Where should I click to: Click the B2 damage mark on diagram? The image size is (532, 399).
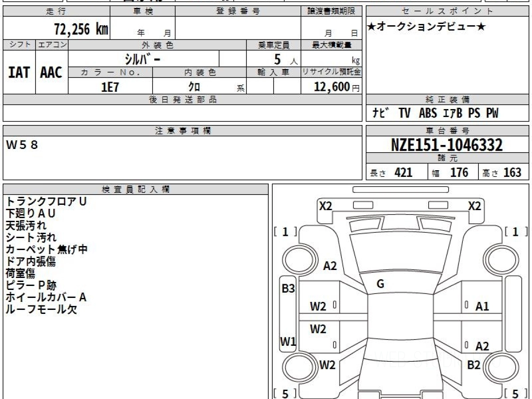pyautogui.click(x=474, y=365)
